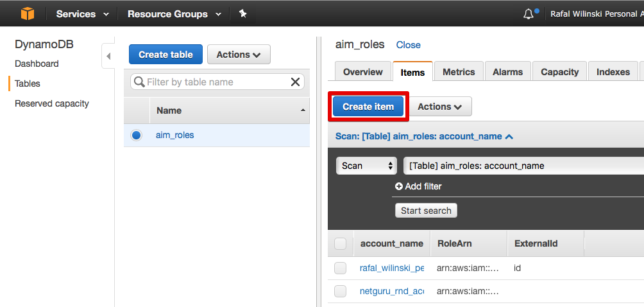The height and width of the screenshot is (307, 644).
Task: Switch to the Indexes tab
Action: (613, 72)
